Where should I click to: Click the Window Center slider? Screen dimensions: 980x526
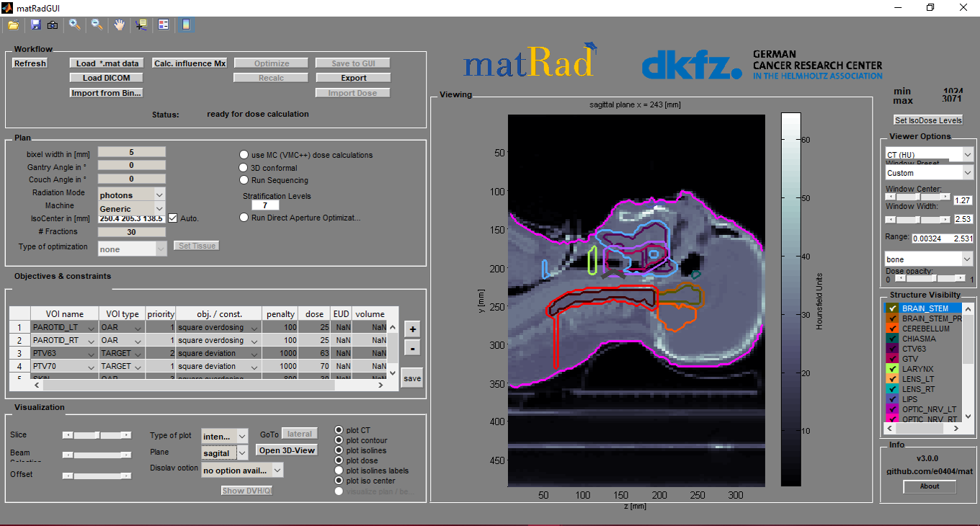click(x=917, y=196)
